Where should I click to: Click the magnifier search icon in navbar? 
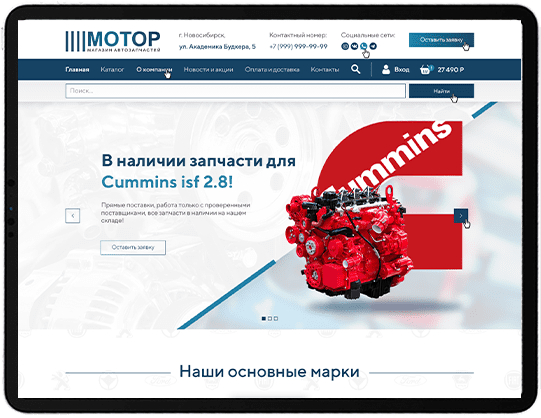click(356, 69)
